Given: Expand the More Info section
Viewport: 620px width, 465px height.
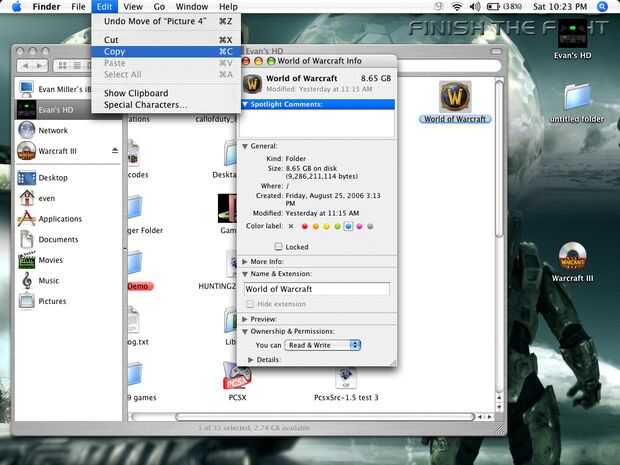Looking at the screenshot, I should point(245,261).
